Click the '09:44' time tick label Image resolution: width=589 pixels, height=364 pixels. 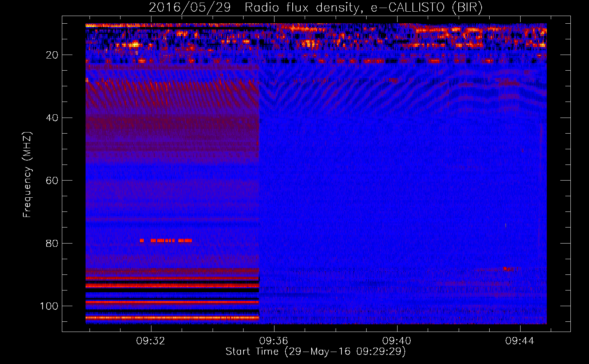point(520,341)
